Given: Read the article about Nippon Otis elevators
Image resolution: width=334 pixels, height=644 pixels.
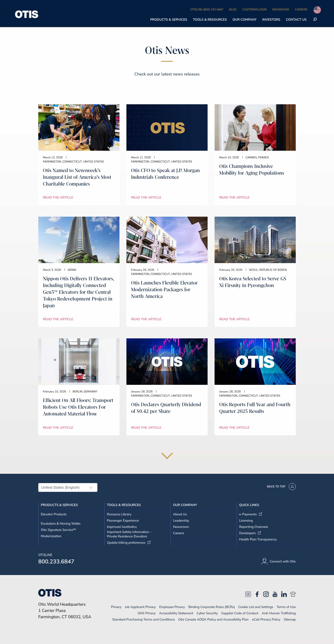Looking at the screenshot, I should 58,319.
